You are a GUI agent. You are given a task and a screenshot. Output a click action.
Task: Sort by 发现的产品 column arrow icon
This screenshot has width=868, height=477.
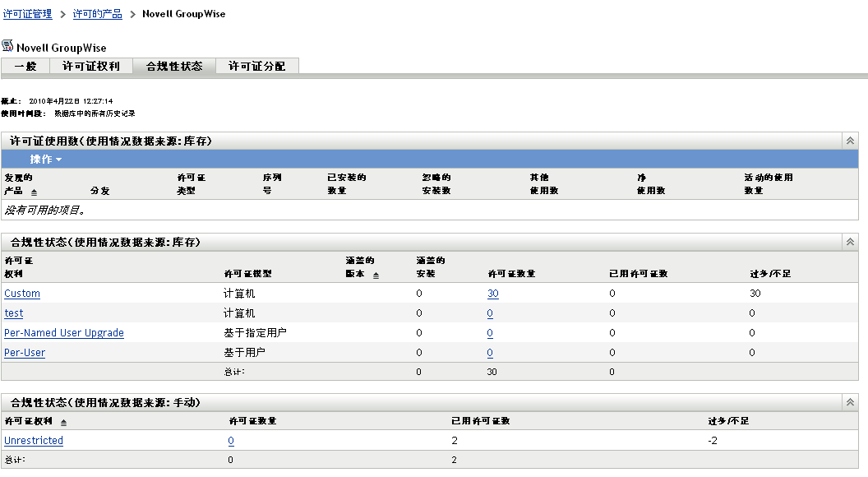click(34, 191)
